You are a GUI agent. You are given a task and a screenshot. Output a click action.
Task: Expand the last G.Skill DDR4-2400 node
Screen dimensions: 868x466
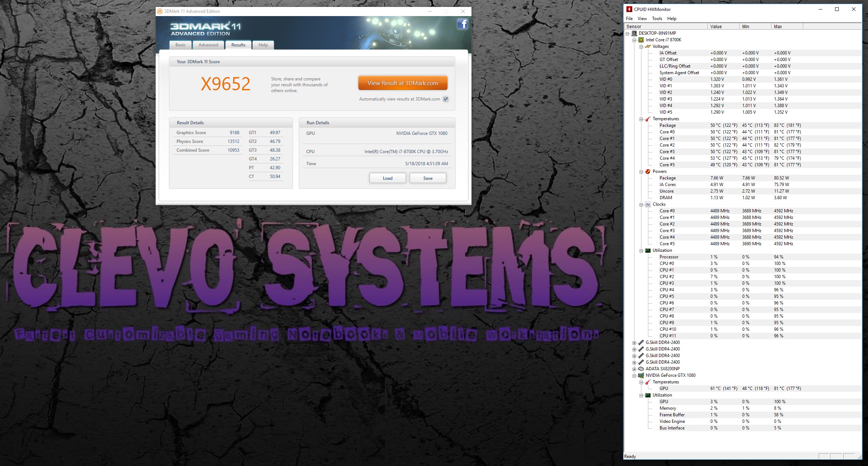coord(634,363)
